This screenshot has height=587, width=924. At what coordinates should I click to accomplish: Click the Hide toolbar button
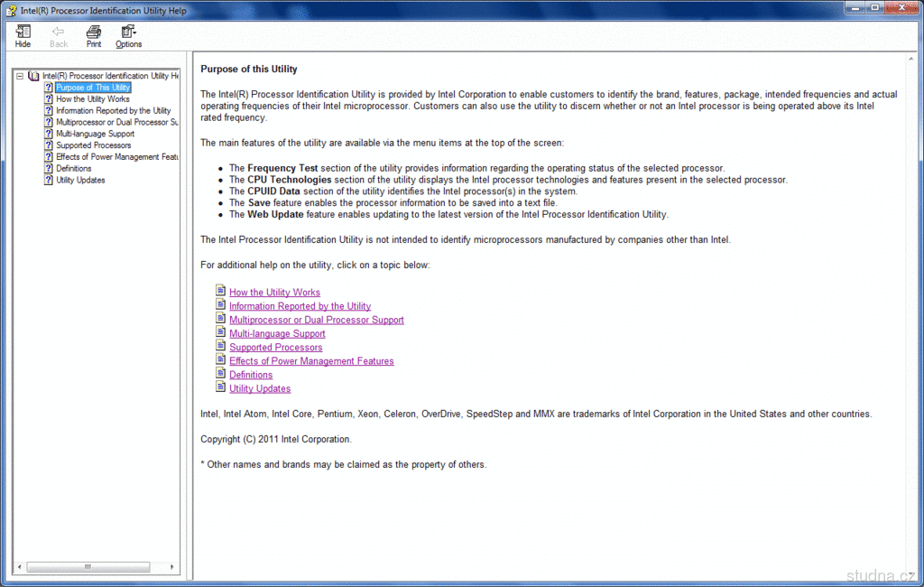point(23,37)
